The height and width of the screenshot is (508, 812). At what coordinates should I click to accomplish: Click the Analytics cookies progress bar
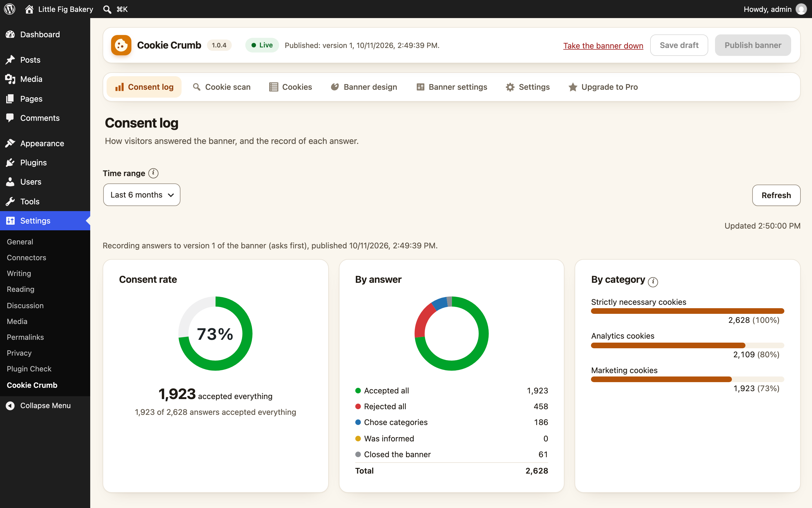687,345
